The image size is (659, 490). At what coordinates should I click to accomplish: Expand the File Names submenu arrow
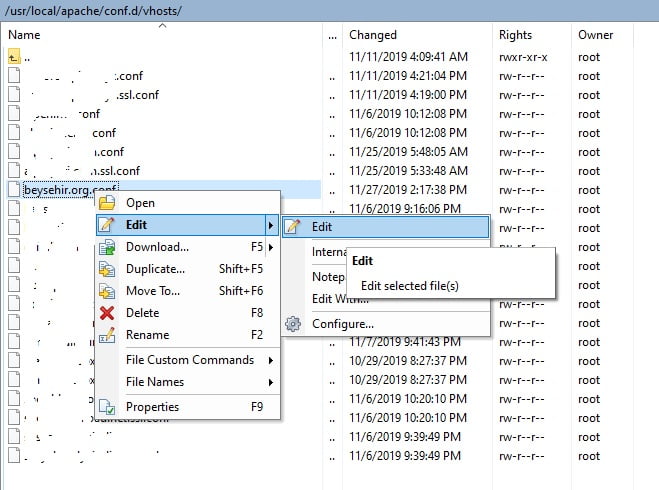(x=271, y=382)
